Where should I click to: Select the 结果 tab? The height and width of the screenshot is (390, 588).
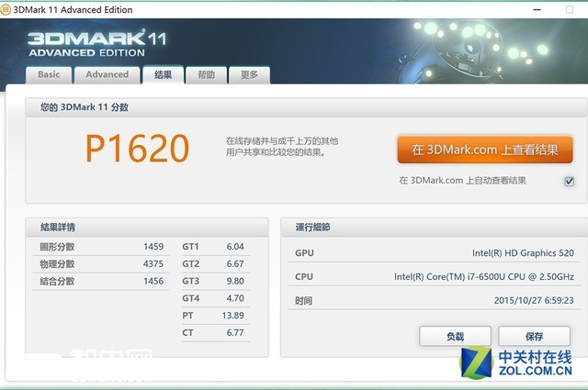tap(164, 74)
